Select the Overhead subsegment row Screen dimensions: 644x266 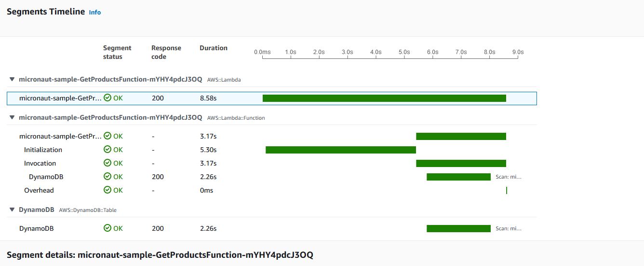272,190
